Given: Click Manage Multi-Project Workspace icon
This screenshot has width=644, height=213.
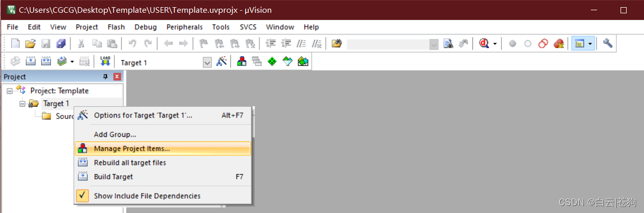Looking at the screenshot, I should click(x=257, y=62).
